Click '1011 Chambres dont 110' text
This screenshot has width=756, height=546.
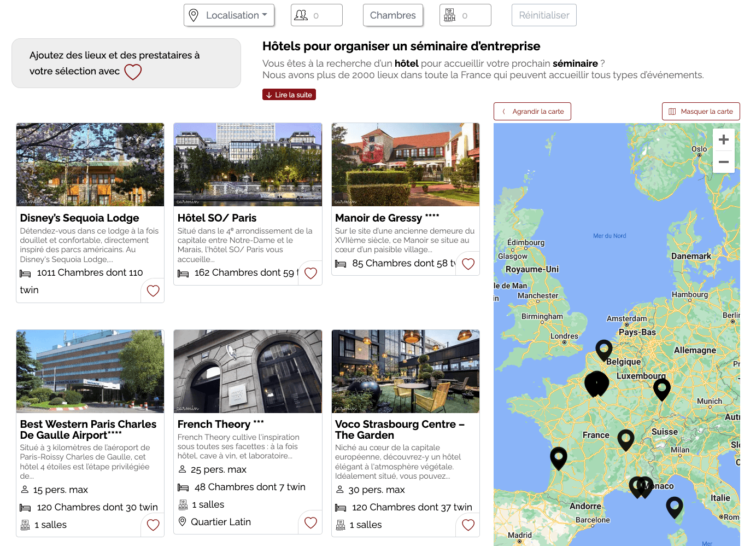90,272
